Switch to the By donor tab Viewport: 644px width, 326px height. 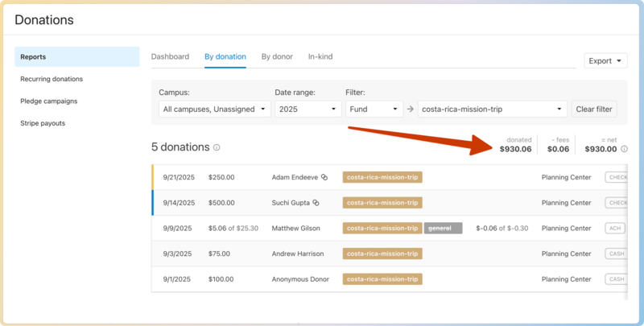tap(277, 57)
